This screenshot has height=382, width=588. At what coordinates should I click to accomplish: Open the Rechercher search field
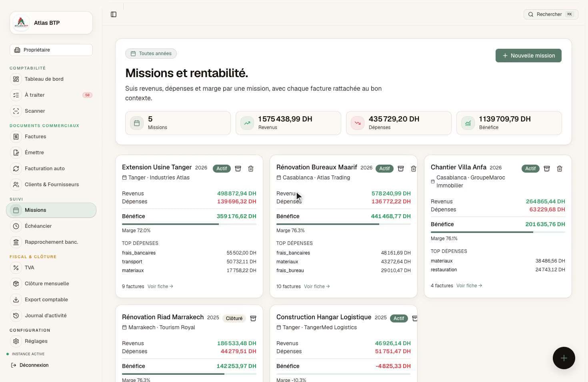551,14
